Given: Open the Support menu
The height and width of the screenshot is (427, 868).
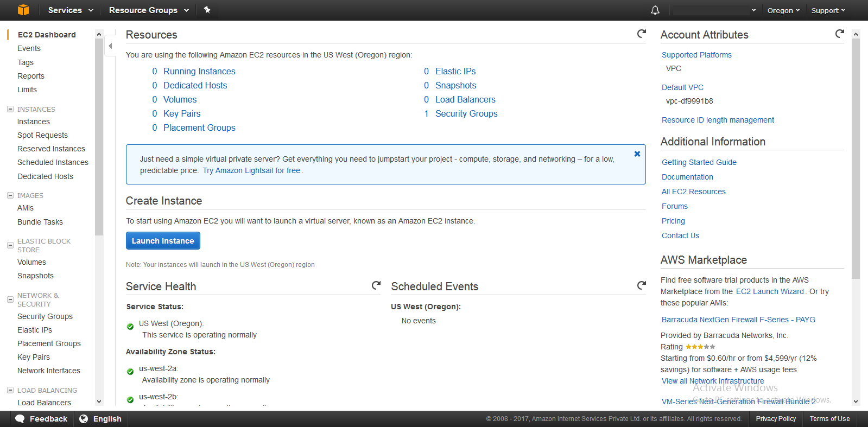Looking at the screenshot, I should (828, 10).
